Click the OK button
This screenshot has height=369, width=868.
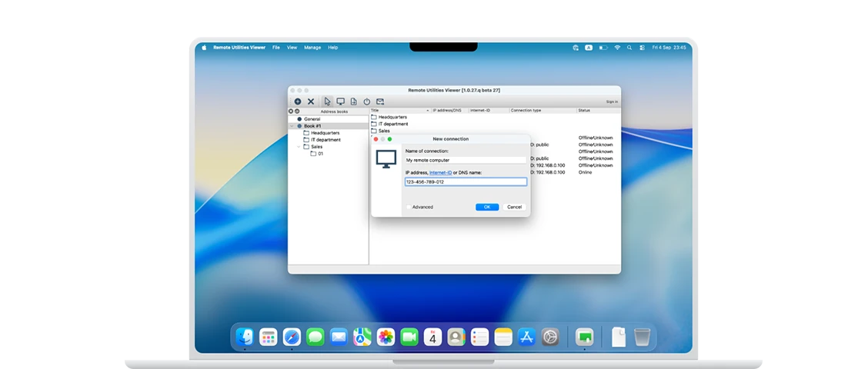click(487, 207)
